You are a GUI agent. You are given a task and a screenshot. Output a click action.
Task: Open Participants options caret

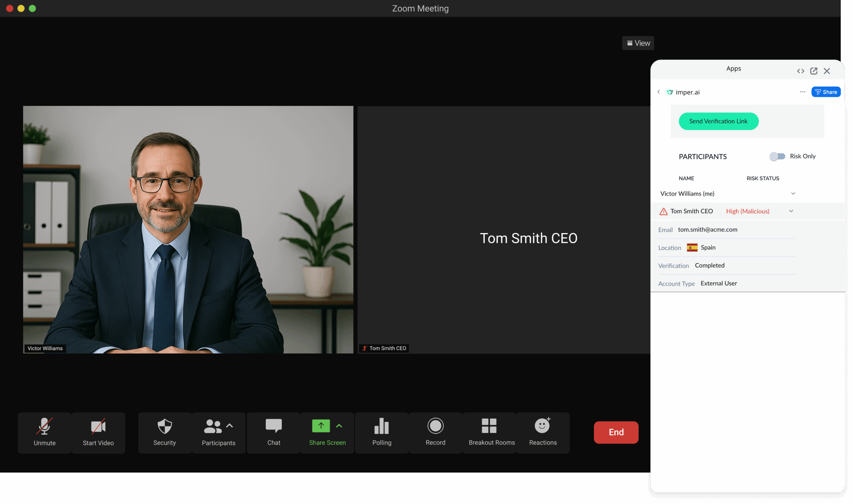pyautogui.click(x=230, y=425)
